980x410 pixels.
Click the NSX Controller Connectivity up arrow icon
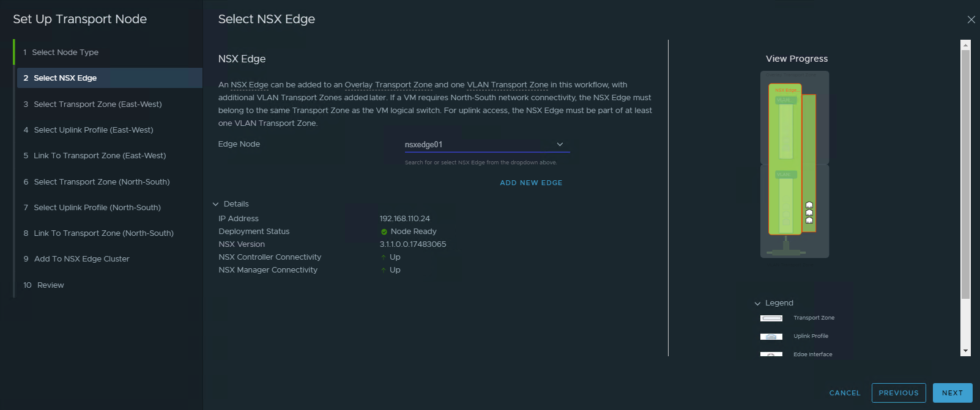tap(384, 257)
